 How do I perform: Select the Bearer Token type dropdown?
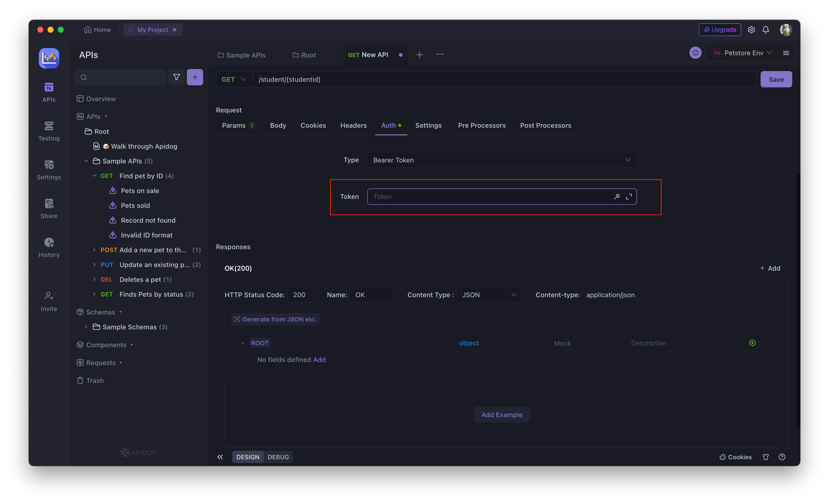click(x=501, y=160)
